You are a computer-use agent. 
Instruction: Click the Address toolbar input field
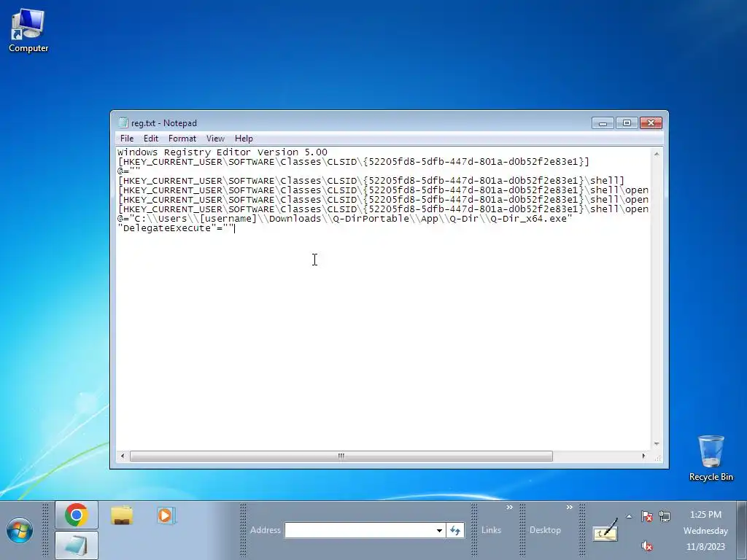[x=360, y=530]
